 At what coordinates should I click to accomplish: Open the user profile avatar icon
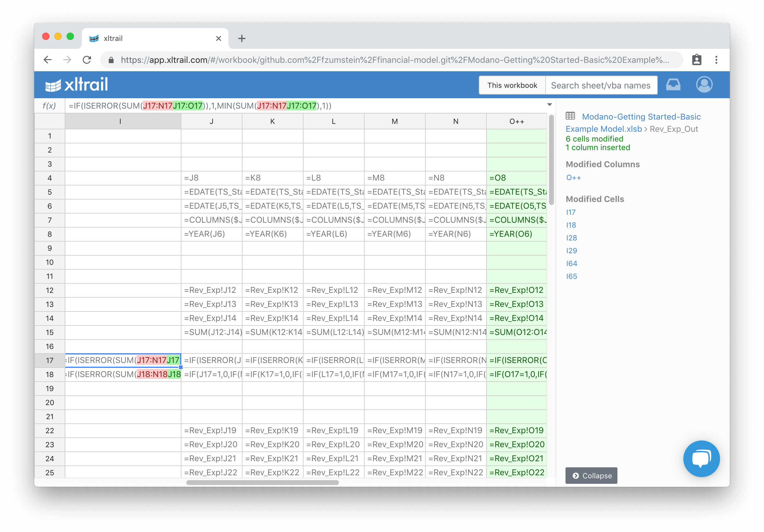point(704,84)
